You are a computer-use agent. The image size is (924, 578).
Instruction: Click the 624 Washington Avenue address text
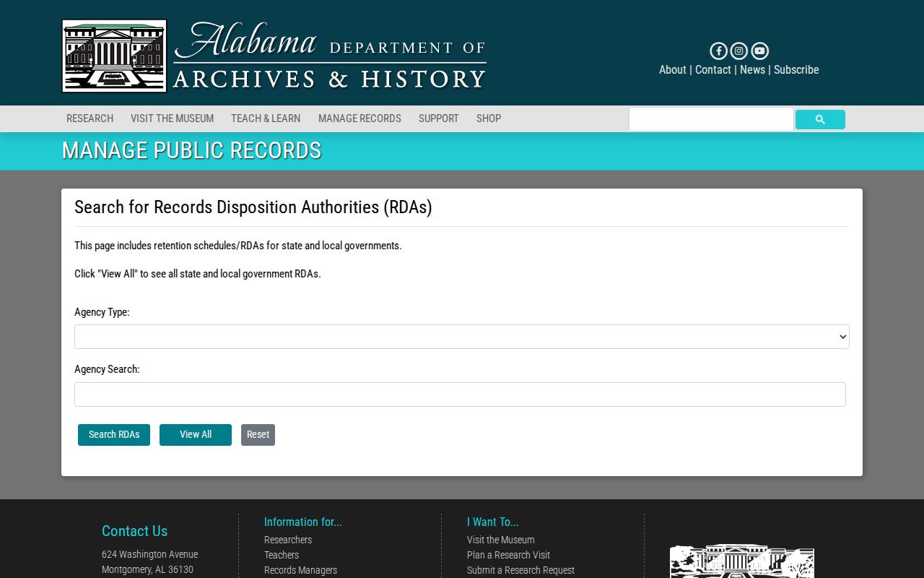(x=149, y=554)
